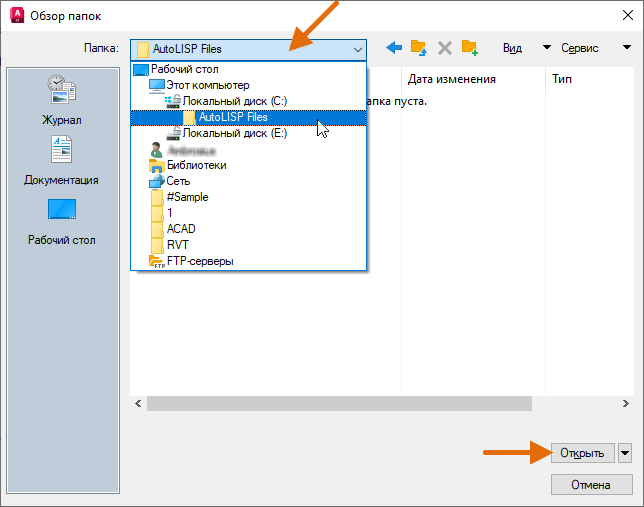644x507 pixels.
Task: Select Библиотеки in dropdown list
Action: [248, 165]
